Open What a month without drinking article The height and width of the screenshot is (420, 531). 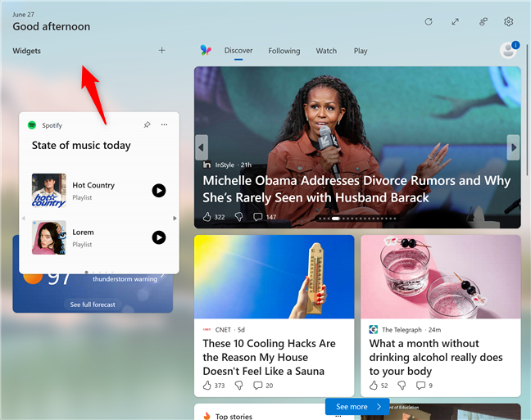click(x=436, y=357)
